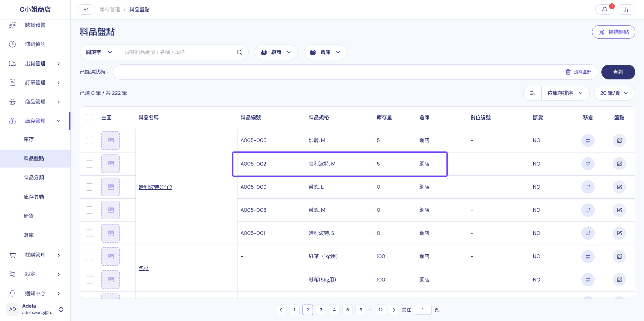This screenshot has height=321, width=644.
Task: Click the 缺貨預警 sparkle icon in sidebar
Action: tap(12, 25)
